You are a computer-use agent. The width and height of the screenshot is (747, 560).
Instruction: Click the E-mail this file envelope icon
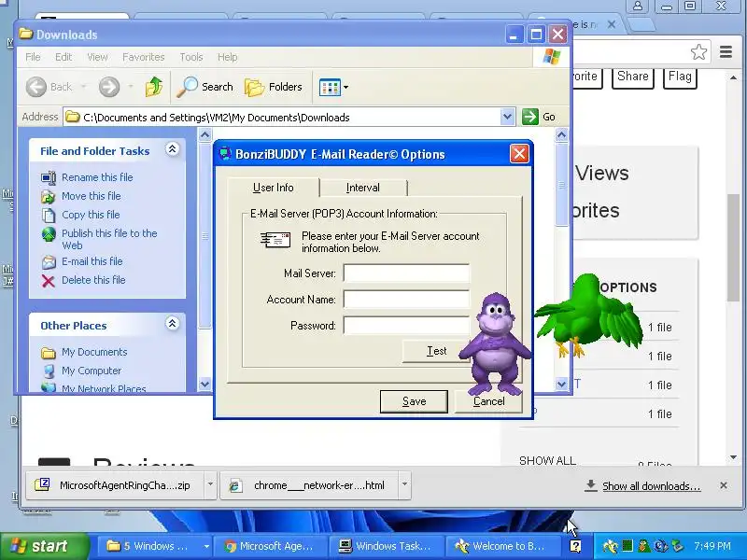tap(49, 262)
